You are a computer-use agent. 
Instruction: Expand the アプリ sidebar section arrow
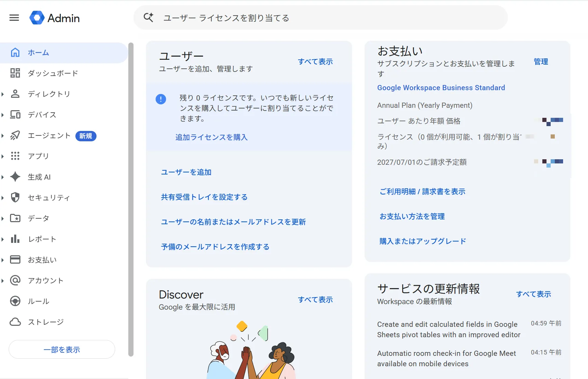pos(3,156)
